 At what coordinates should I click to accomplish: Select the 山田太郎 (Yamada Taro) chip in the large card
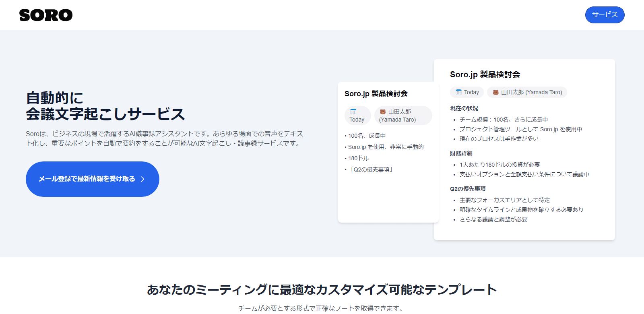pos(527,92)
